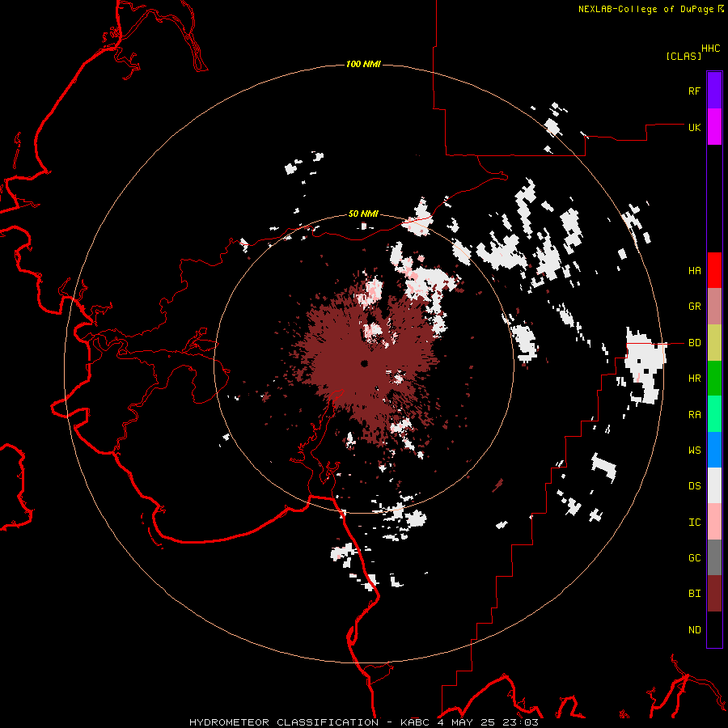Click the HA red legend swatch
Image resolution: width=728 pixels, height=728 pixels.
714,270
